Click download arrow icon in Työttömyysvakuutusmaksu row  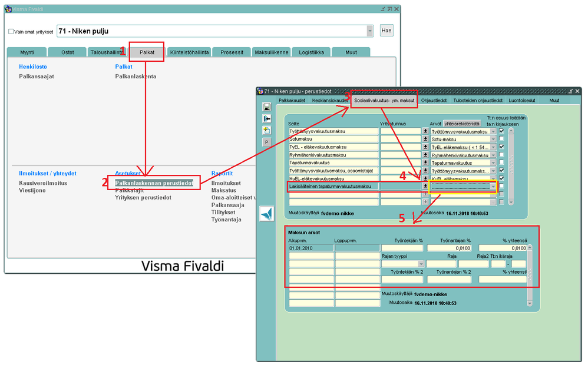(425, 131)
